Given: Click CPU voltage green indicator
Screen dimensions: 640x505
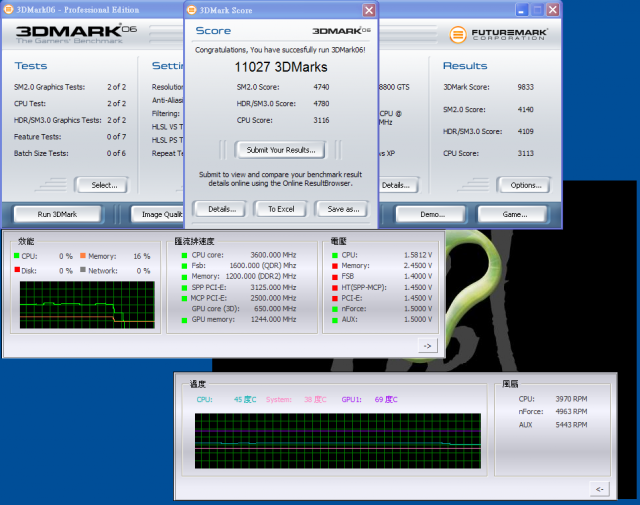Looking at the screenshot, I should 335,255.
